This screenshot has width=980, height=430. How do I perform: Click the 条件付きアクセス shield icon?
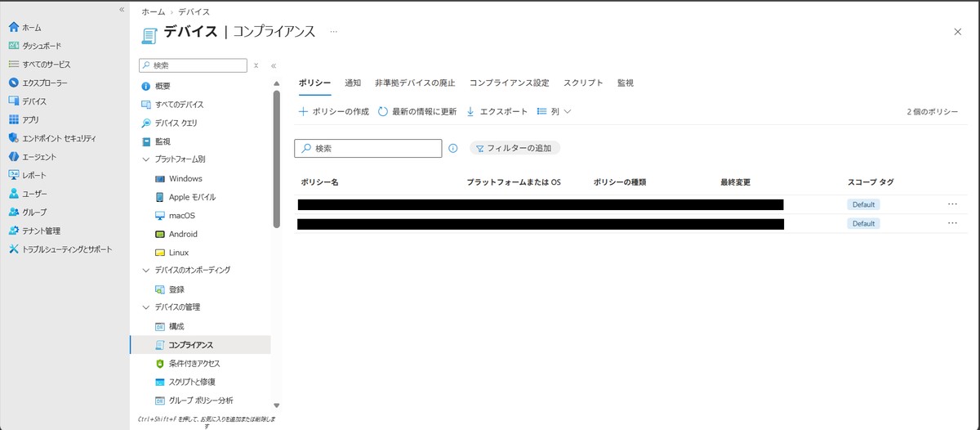tap(160, 363)
